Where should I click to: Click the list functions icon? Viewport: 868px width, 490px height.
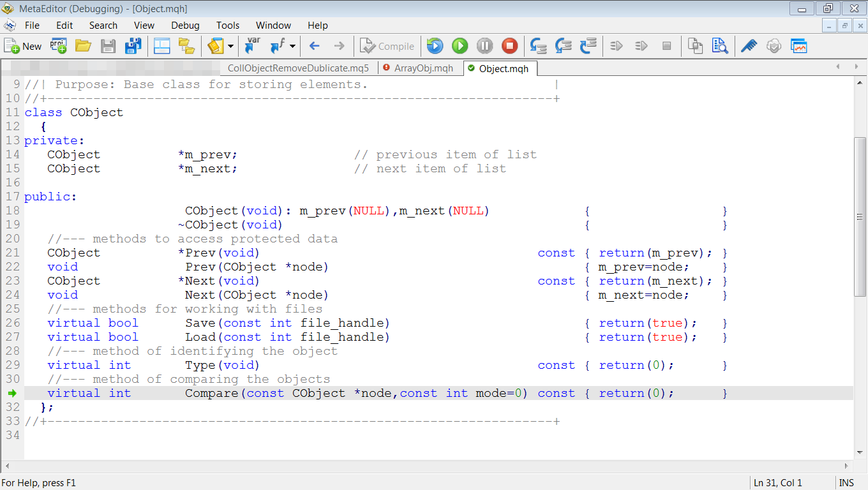tap(277, 46)
